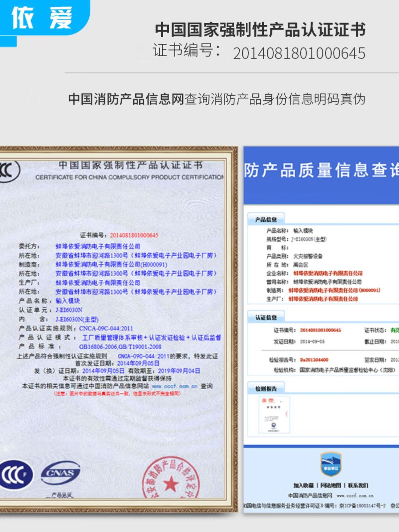Viewport: 399px width, 532px height.
Task: Open the test report thumbnail image
Action: (274, 415)
